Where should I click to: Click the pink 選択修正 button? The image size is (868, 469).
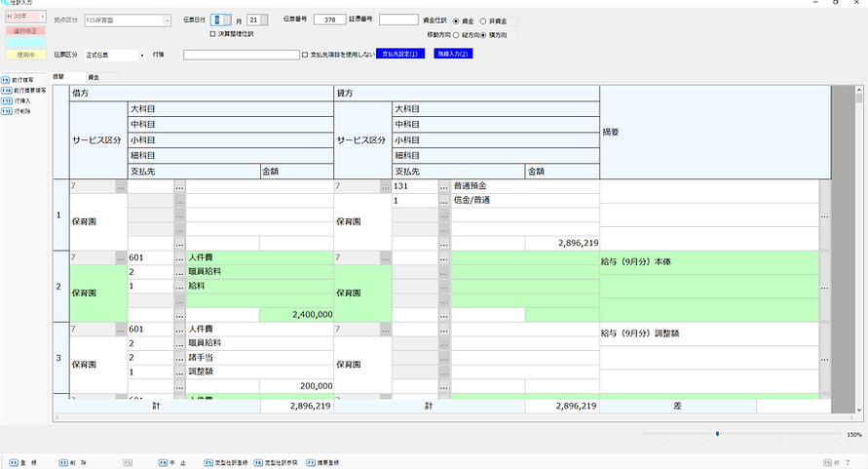[25, 31]
